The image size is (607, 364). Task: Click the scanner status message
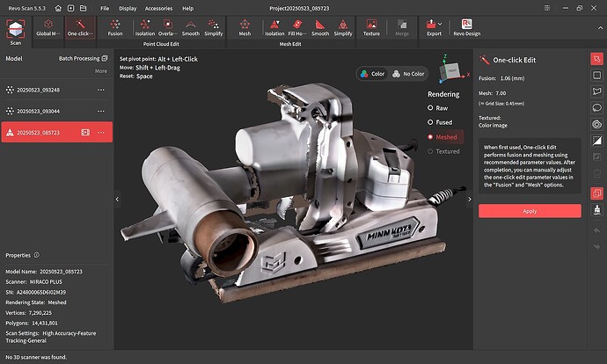(36, 357)
